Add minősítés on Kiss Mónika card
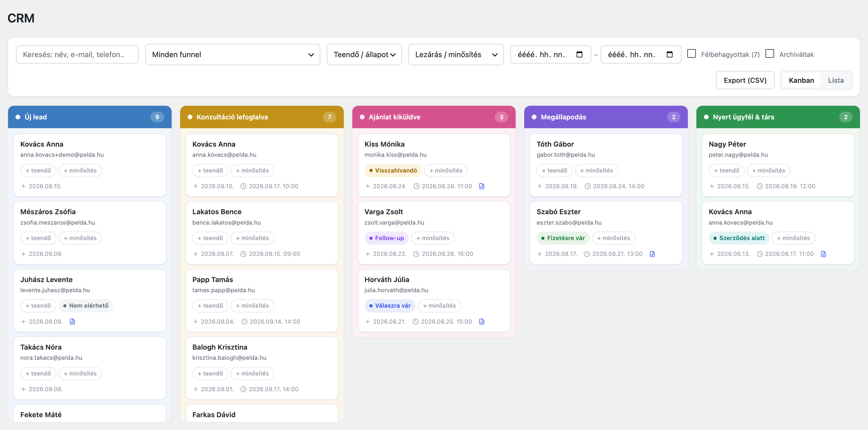The width and height of the screenshot is (868, 430). click(x=446, y=171)
